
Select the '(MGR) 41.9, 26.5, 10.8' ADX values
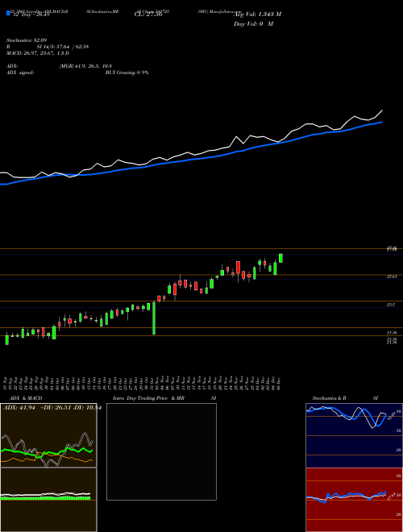pyautogui.click(x=85, y=66)
